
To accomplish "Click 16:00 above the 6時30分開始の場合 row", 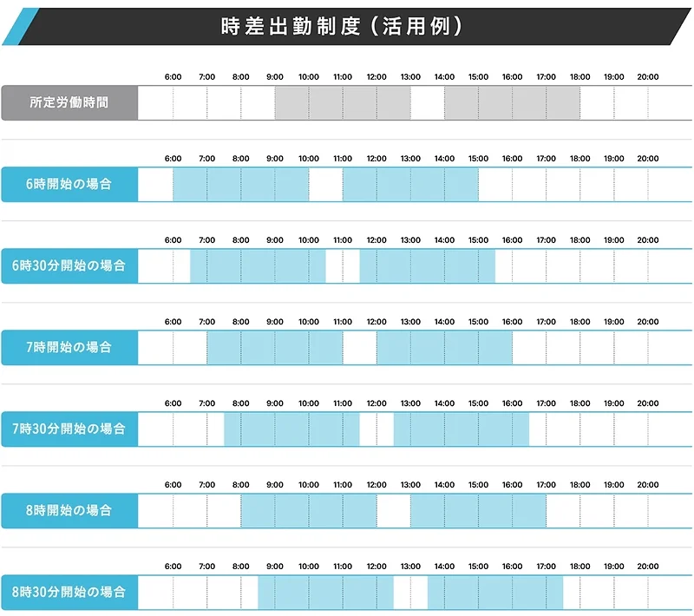I will point(512,240).
